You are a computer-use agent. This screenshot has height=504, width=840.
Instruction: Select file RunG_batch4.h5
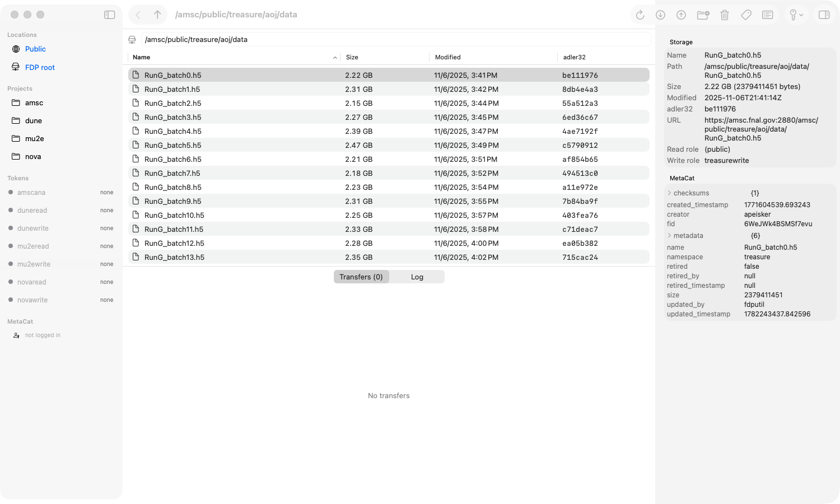pyautogui.click(x=389, y=131)
